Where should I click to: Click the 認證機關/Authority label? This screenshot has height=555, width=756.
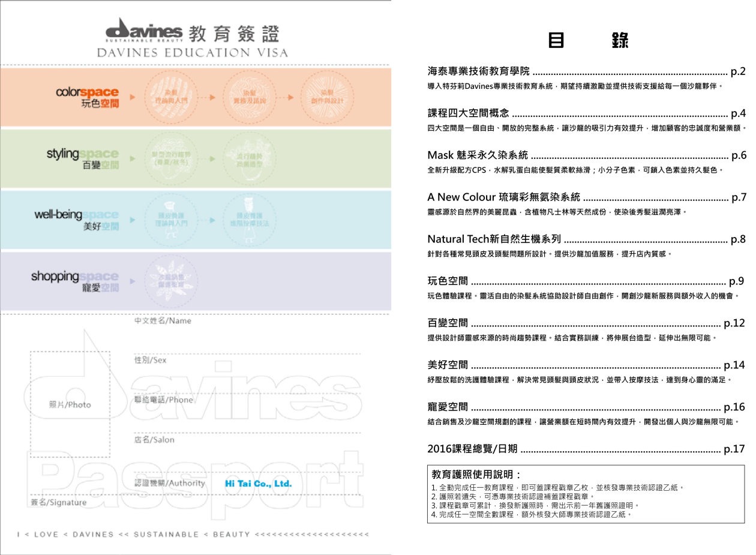tap(170, 483)
